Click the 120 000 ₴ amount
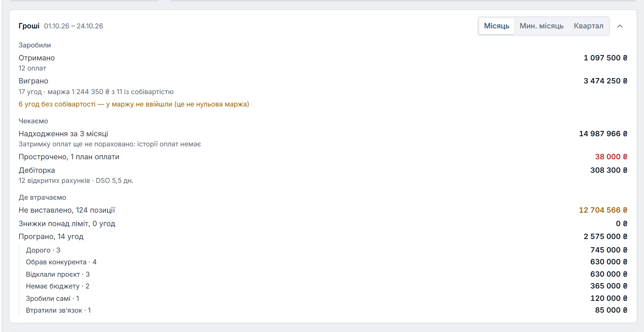The image size is (644, 332). tap(609, 298)
